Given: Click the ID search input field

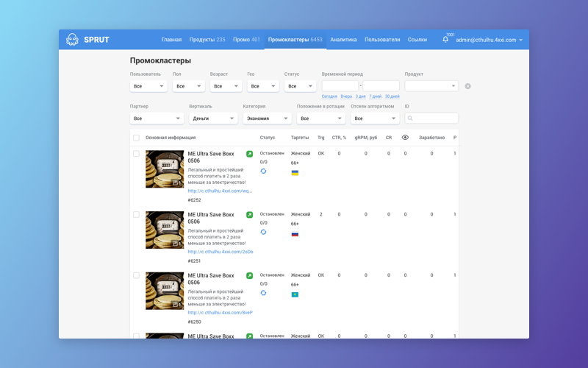Looking at the screenshot, I should 431,118.
